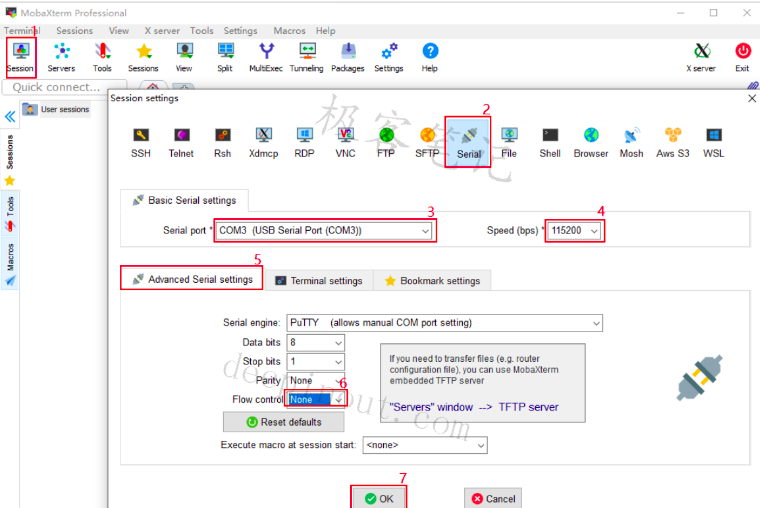
Task: Switch to Bookmark settings tab
Action: pyautogui.click(x=432, y=281)
